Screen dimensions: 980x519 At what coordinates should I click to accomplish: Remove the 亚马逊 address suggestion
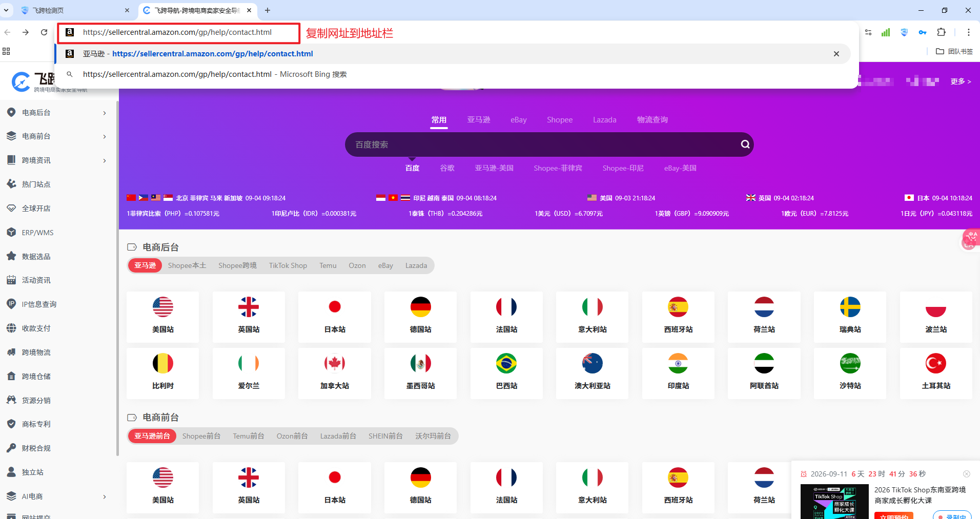[836, 54]
